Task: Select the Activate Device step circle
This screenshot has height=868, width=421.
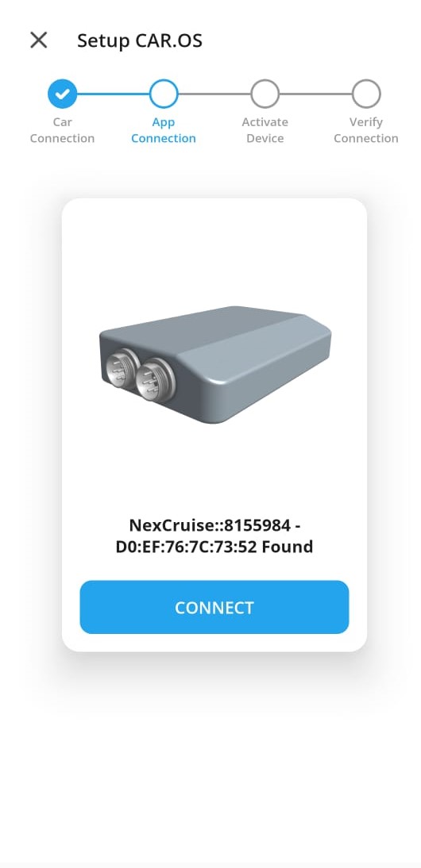Action: [265, 94]
